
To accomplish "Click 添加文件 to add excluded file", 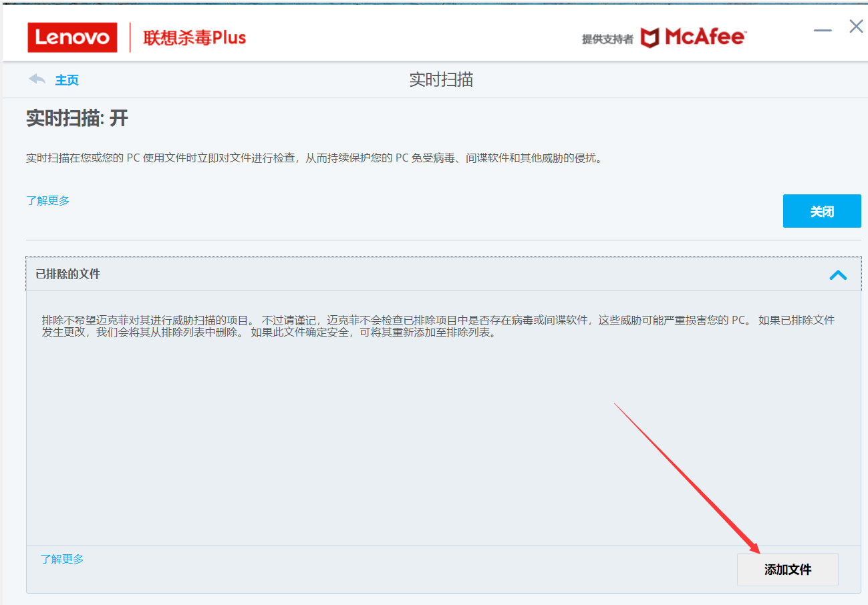I will coord(788,570).
